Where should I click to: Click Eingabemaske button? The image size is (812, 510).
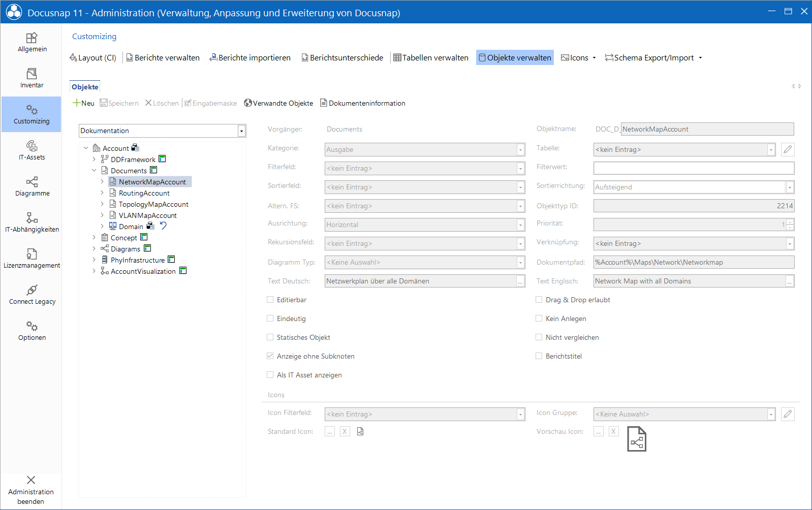(x=210, y=103)
